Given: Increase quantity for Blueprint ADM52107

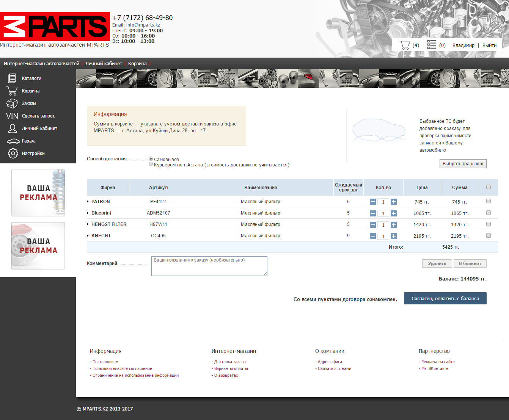Looking at the screenshot, I should pyautogui.click(x=394, y=213).
